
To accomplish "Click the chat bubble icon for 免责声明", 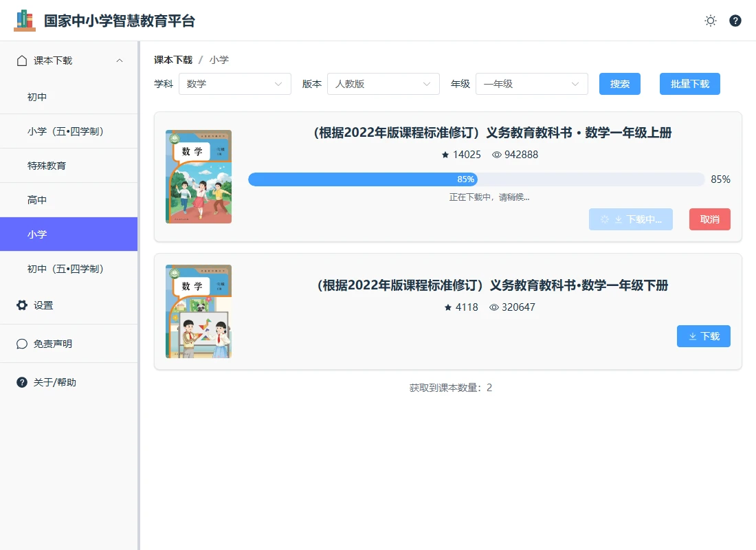I will [x=22, y=344].
